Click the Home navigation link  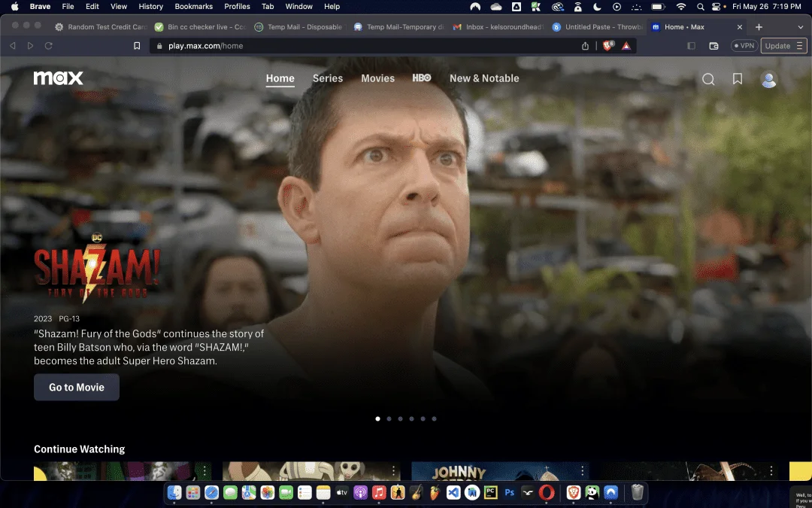pyautogui.click(x=280, y=78)
